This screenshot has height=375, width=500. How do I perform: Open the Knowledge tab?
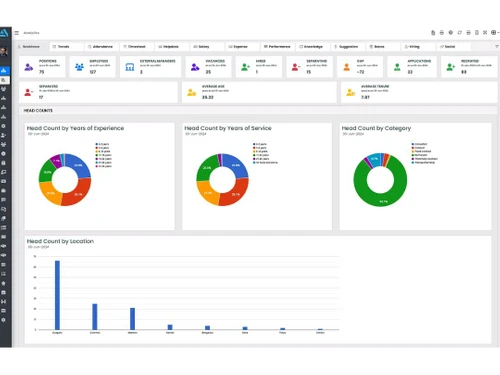tap(312, 46)
